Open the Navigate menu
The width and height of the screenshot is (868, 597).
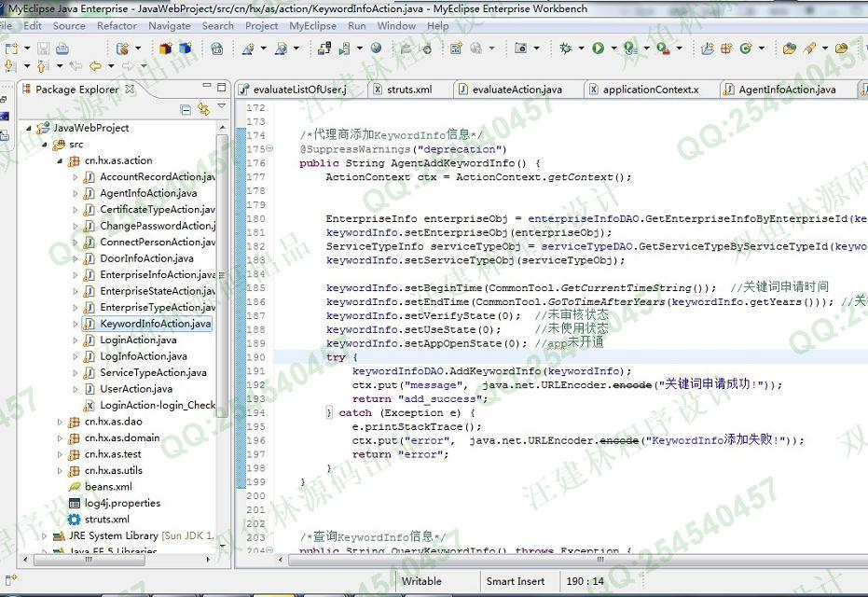point(170,25)
